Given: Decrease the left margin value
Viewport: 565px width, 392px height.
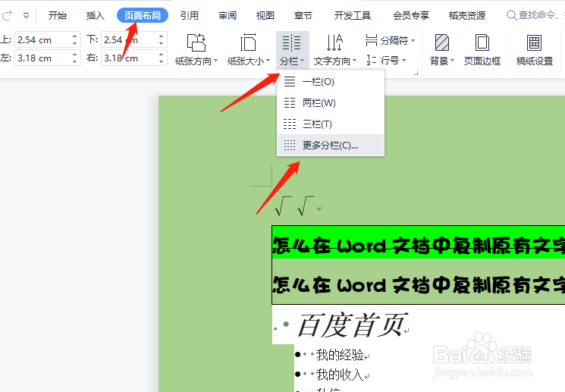Looking at the screenshot, I should [74, 62].
